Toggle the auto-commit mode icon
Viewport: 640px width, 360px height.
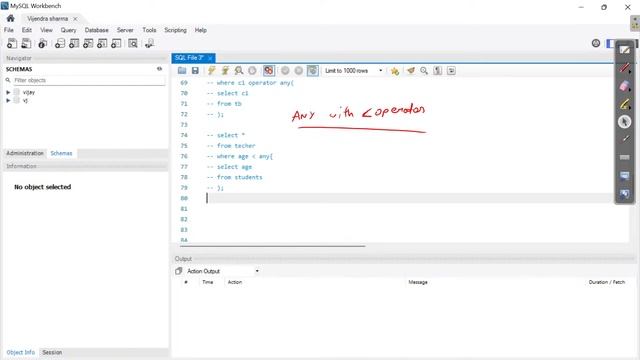[313, 71]
